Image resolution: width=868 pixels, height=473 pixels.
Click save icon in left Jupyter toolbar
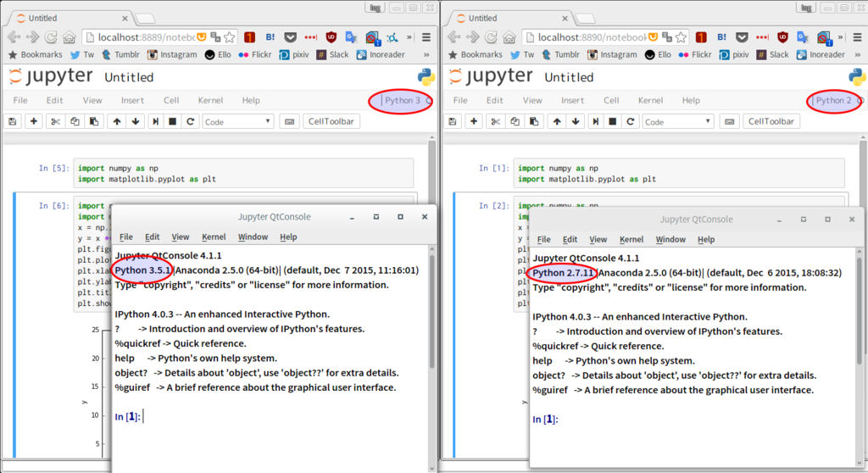pyautogui.click(x=13, y=121)
